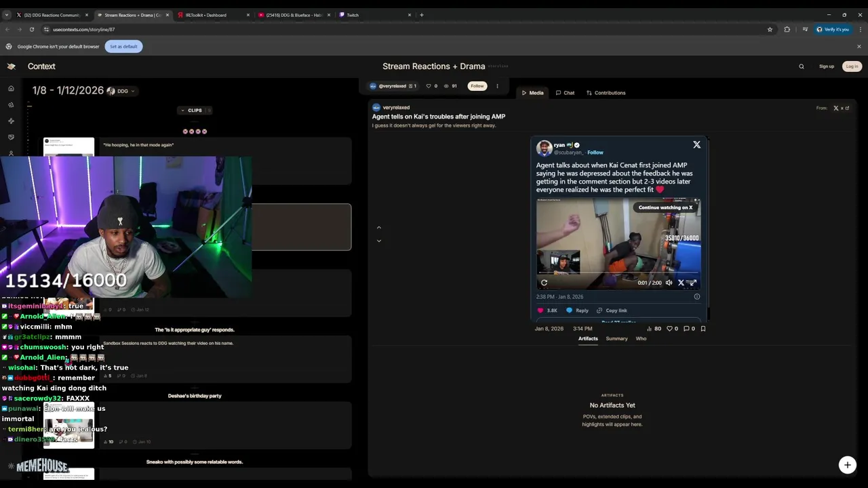Copy link of embedded tweet
Viewport: 868px width, 488px height.
tap(612, 310)
